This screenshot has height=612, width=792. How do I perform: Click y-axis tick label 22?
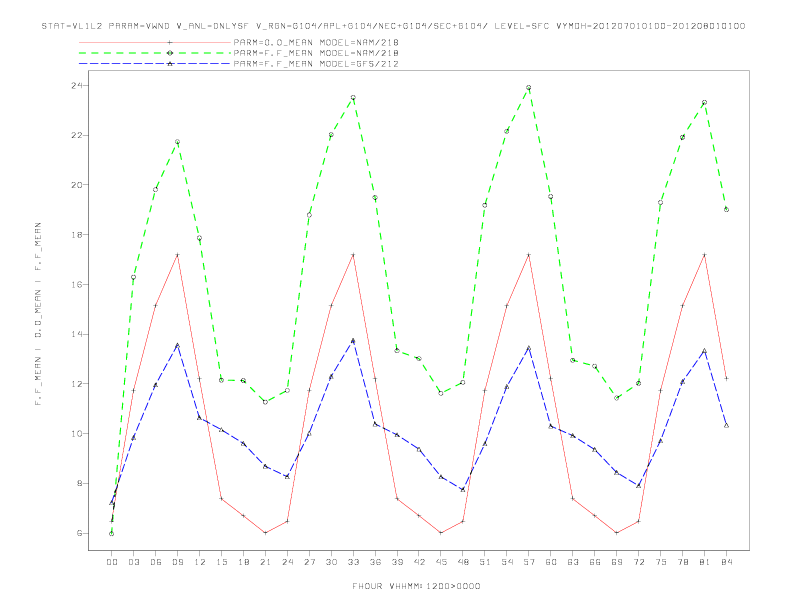coord(77,135)
